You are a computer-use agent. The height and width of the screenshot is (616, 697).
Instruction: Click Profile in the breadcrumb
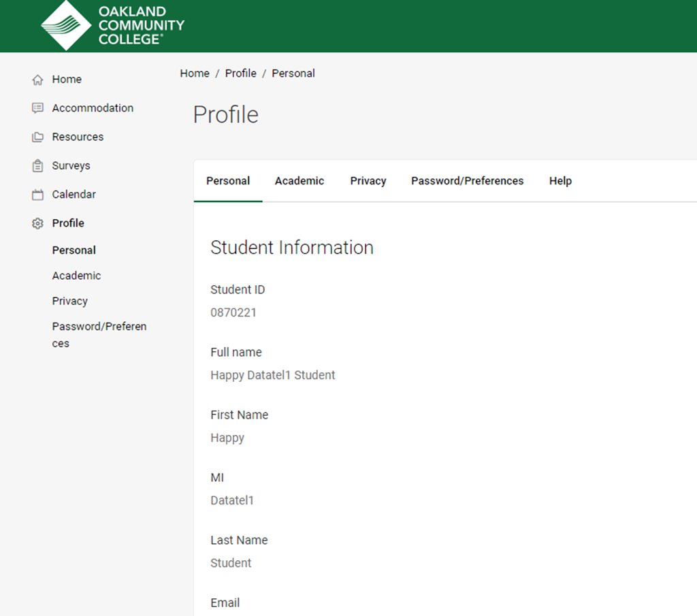pyautogui.click(x=240, y=74)
